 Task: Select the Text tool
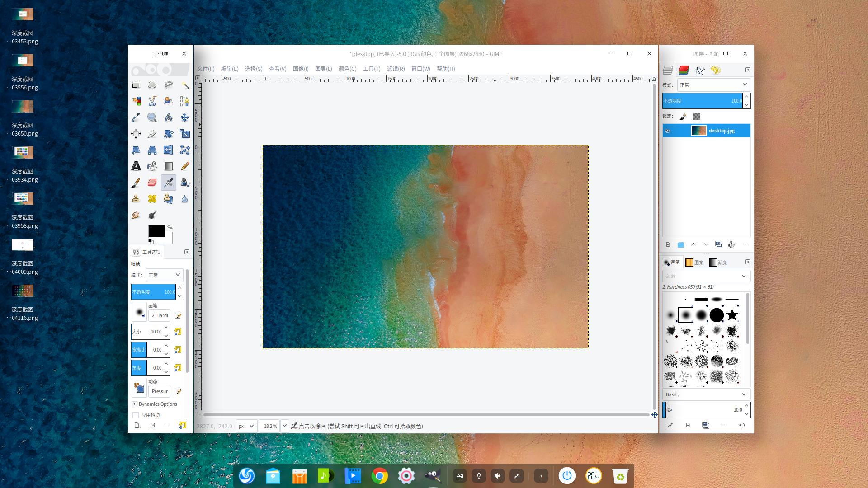click(136, 166)
